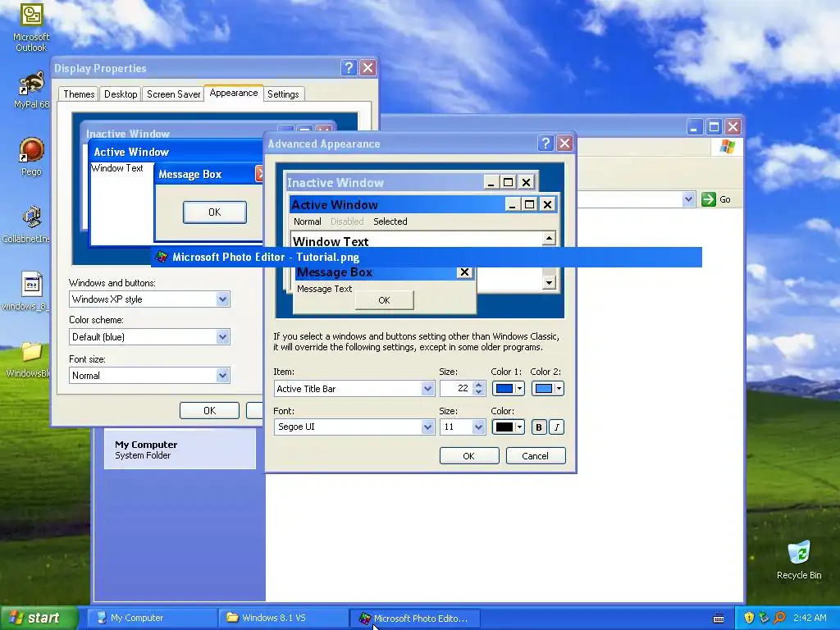The height and width of the screenshot is (630, 840).
Task: Click the Start button
Action: tap(39, 618)
